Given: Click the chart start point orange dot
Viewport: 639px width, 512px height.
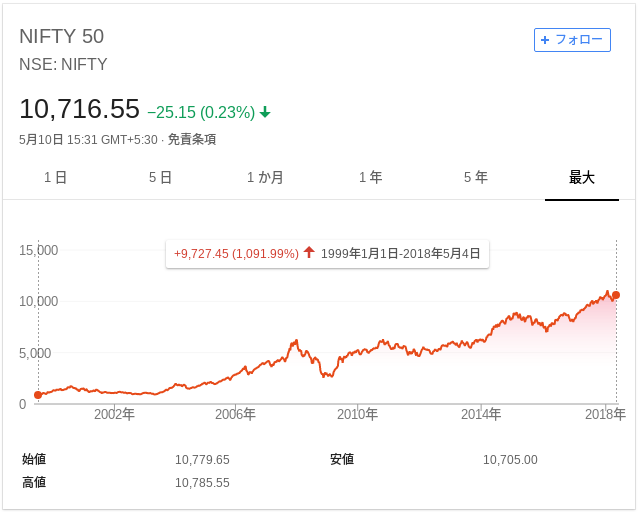Looking at the screenshot, I should coord(38,395).
